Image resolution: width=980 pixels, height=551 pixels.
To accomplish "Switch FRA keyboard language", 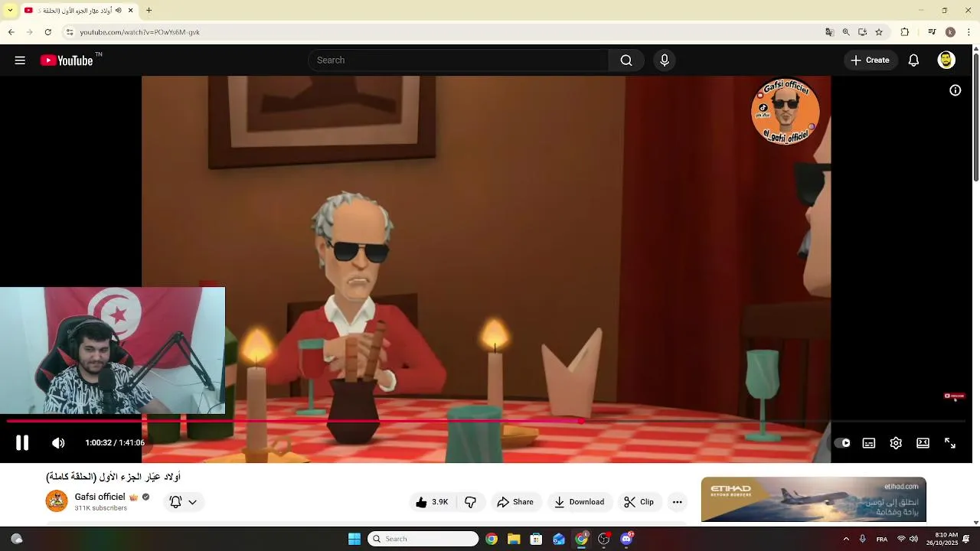I will click(882, 539).
